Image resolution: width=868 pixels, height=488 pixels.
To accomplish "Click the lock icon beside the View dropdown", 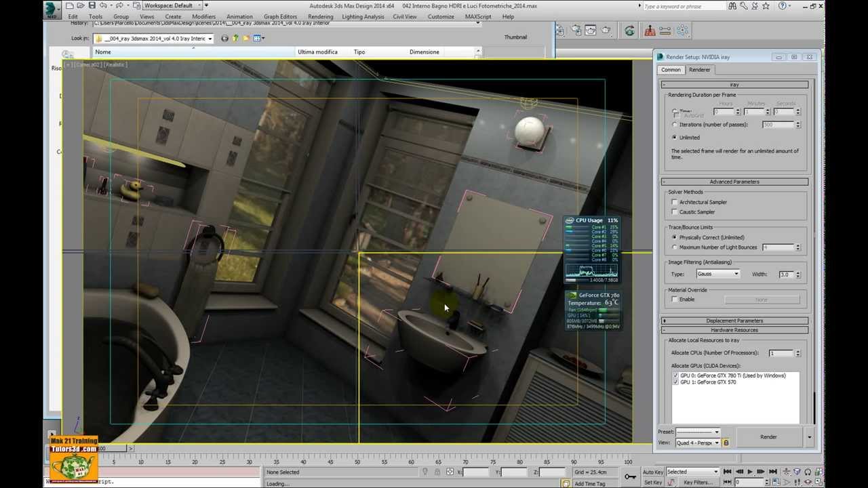I will (726, 443).
